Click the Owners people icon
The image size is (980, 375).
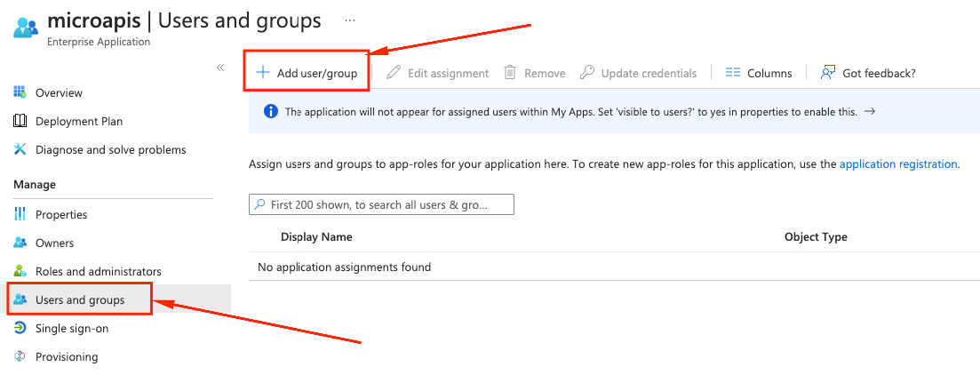(x=20, y=243)
